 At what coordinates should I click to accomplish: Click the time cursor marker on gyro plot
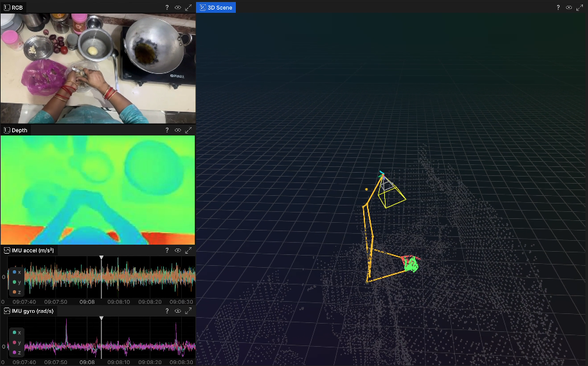tap(102, 318)
